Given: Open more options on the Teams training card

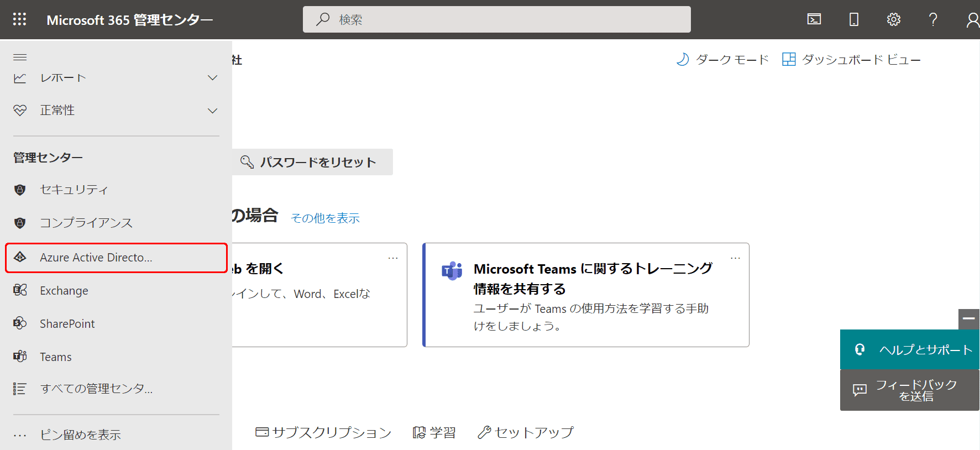Looking at the screenshot, I should [x=735, y=258].
